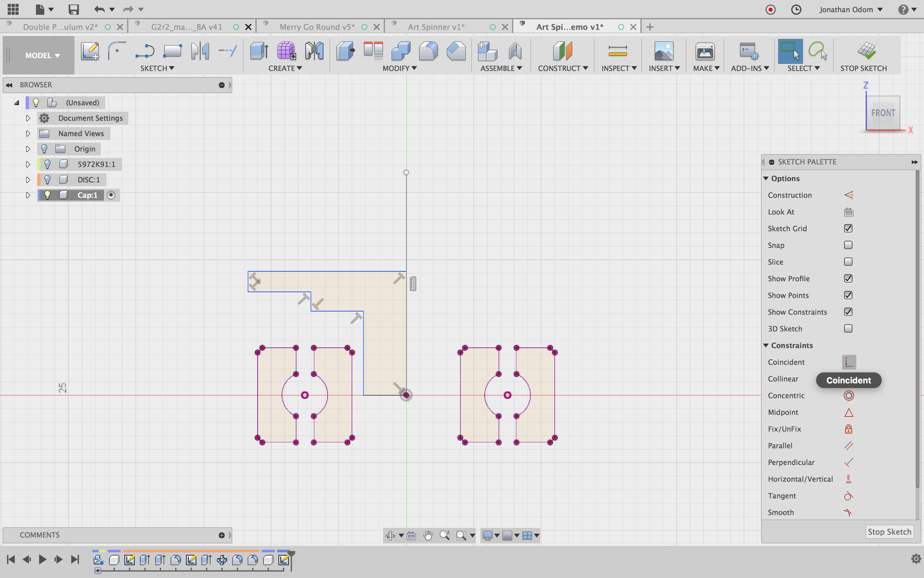The height and width of the screenshot is (578, 924).
Task: Uncheck the Show Constraints checkbox
Action: point(848,312)
